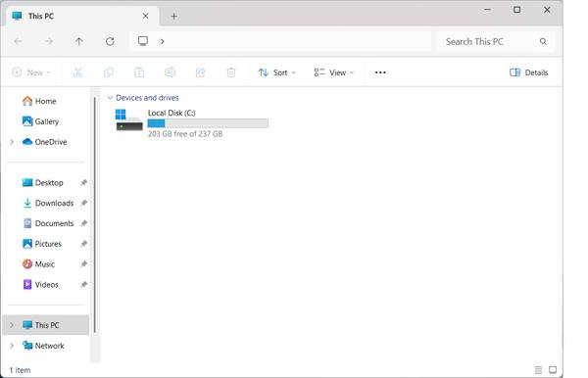Switch to details list view icon

(x=538, y=370)
